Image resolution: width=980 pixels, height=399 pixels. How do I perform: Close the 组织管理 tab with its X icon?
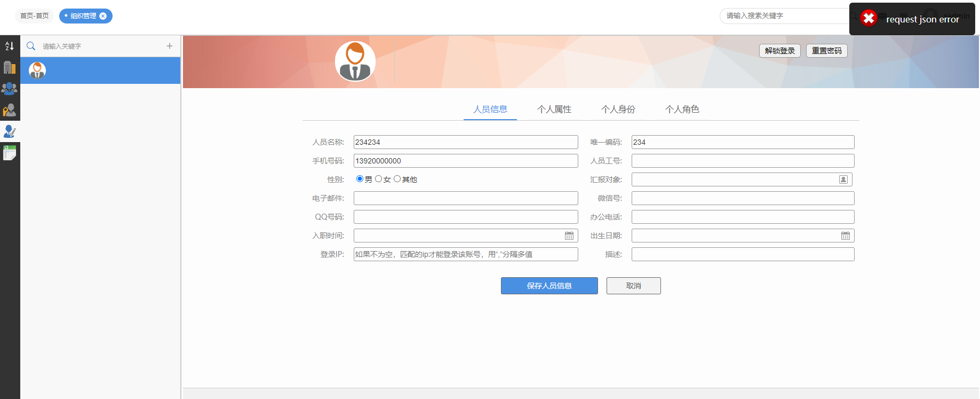point(103,16)
